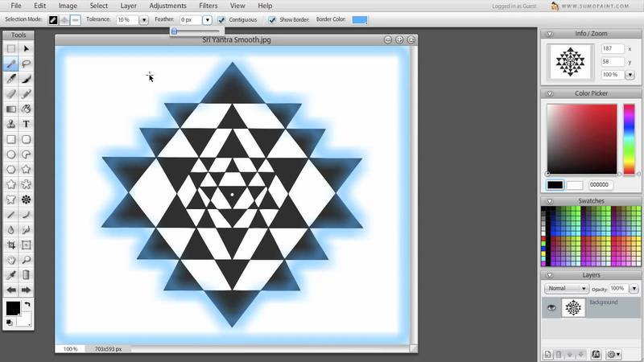Reset to default black and white colors
Image resolution: width=644 pixels, height=362 pixels.
point(9,323)
